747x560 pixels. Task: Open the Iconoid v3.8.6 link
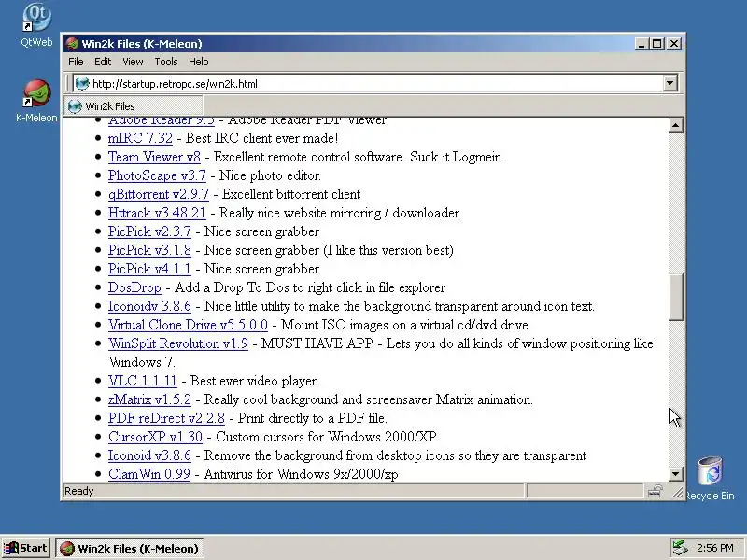pyautogui.click(x=149, y=455)
